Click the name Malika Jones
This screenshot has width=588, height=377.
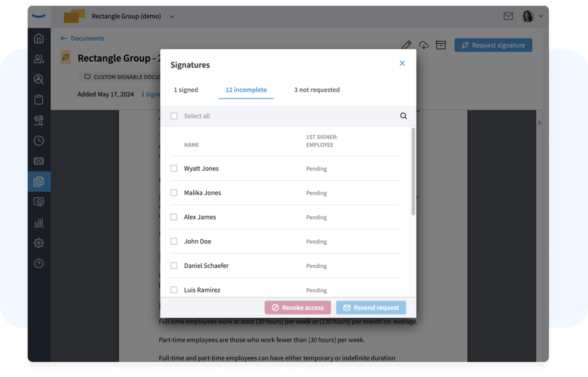click(x=202, y=193)
